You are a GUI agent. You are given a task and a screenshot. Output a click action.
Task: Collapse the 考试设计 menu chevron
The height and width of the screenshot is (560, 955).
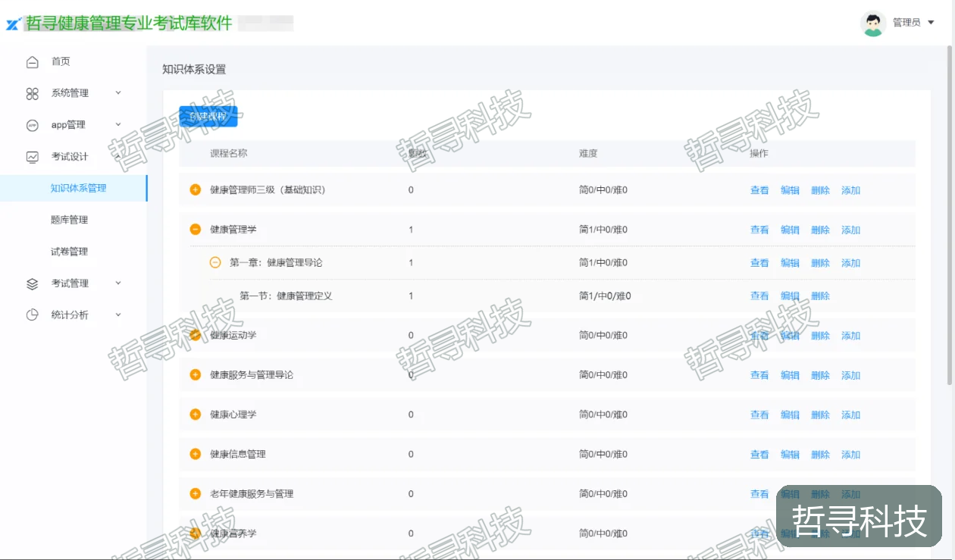(118, 155)
